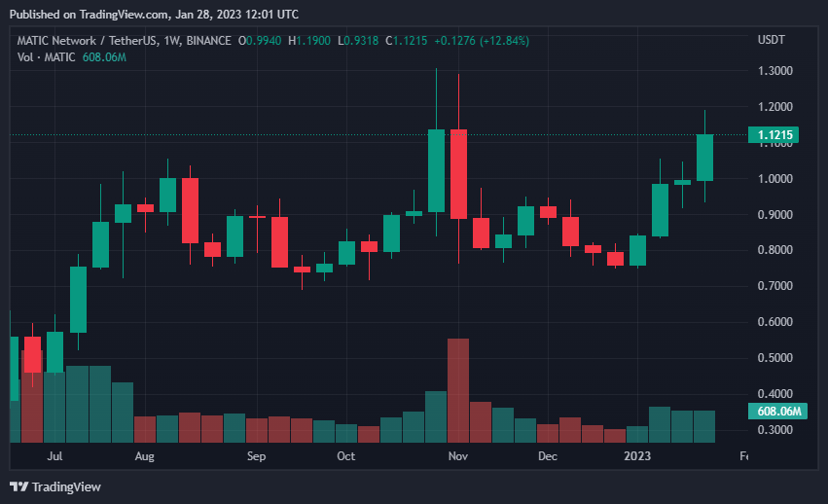Click the Vol · MATIC indicator label
Viewport: 828px width, 504px height.
point(47,57)
